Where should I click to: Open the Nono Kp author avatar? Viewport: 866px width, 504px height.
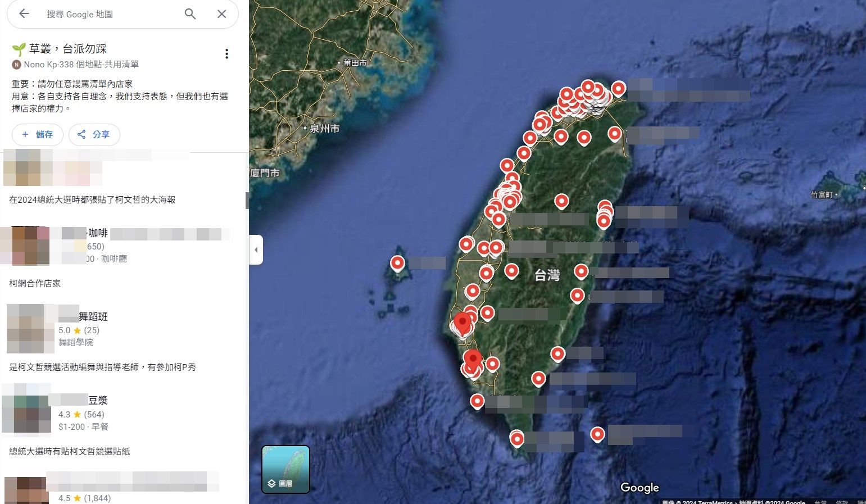coord(16,65)
